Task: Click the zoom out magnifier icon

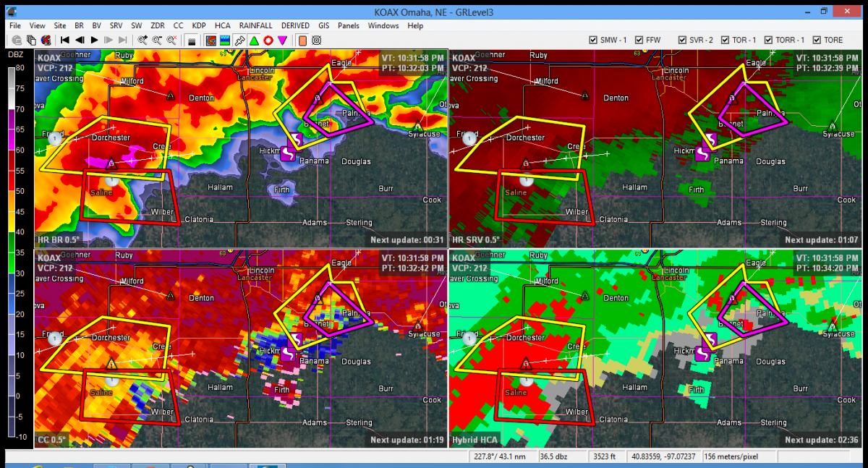Action: click(157, 41)
